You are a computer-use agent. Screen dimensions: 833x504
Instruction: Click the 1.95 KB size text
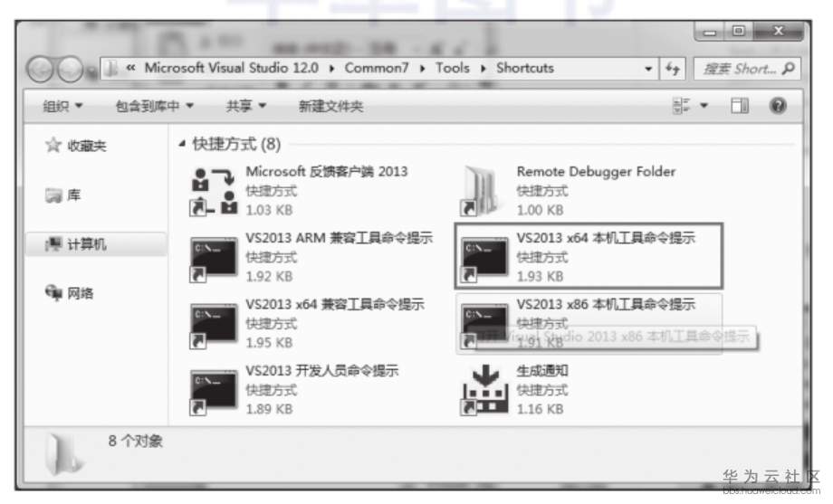point(269,343)
